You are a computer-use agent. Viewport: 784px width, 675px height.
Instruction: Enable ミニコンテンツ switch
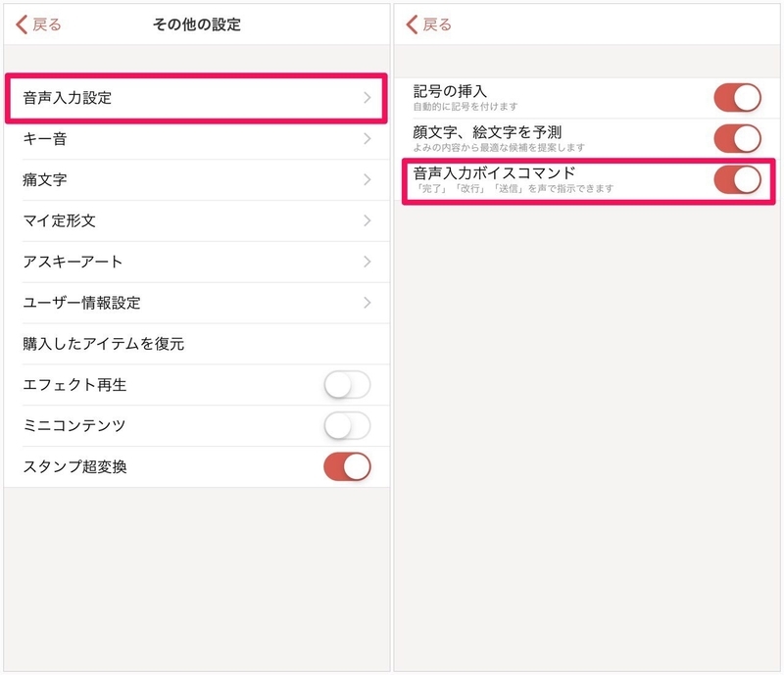click(x=347, y=426)
